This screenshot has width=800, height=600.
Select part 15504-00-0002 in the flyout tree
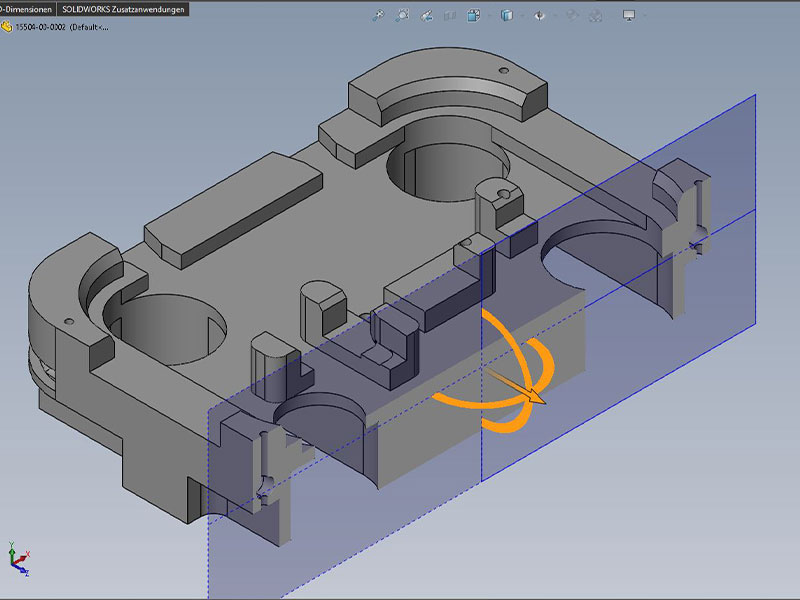click(x=62, y=27)
